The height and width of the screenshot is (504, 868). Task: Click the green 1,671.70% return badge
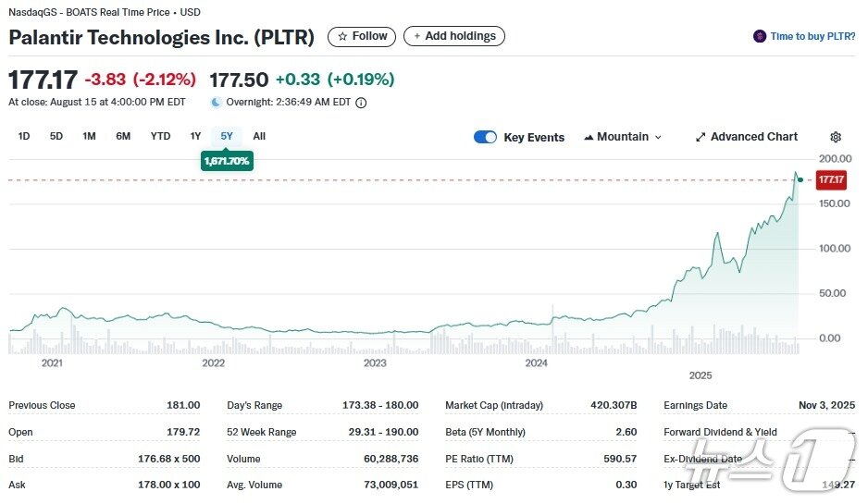(227, 161)
